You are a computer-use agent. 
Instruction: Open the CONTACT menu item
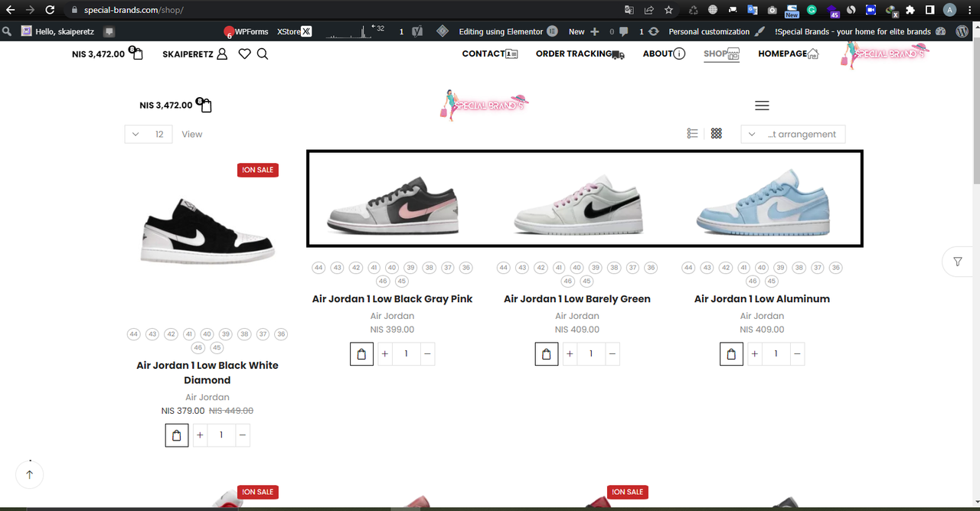tap(490, 54)
